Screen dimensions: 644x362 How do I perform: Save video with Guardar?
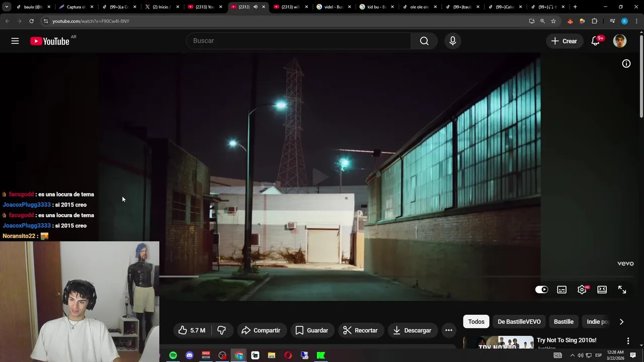312,330
